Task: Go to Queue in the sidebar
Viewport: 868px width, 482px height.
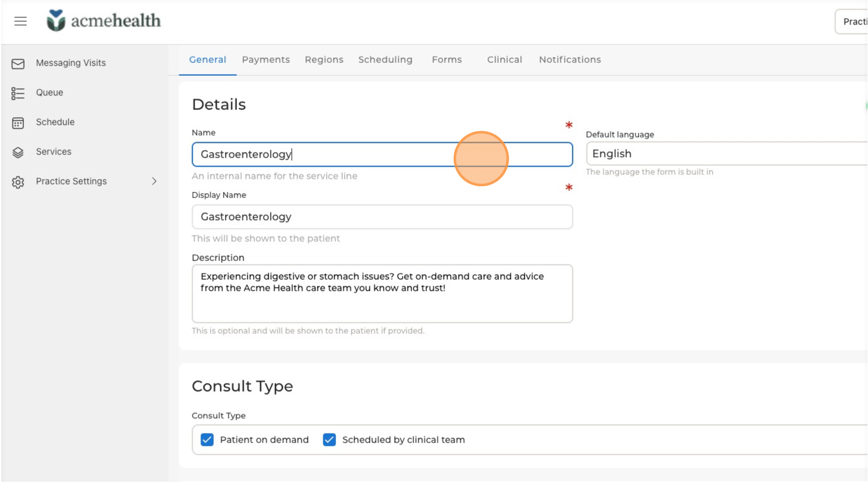Action: (49, 92)
